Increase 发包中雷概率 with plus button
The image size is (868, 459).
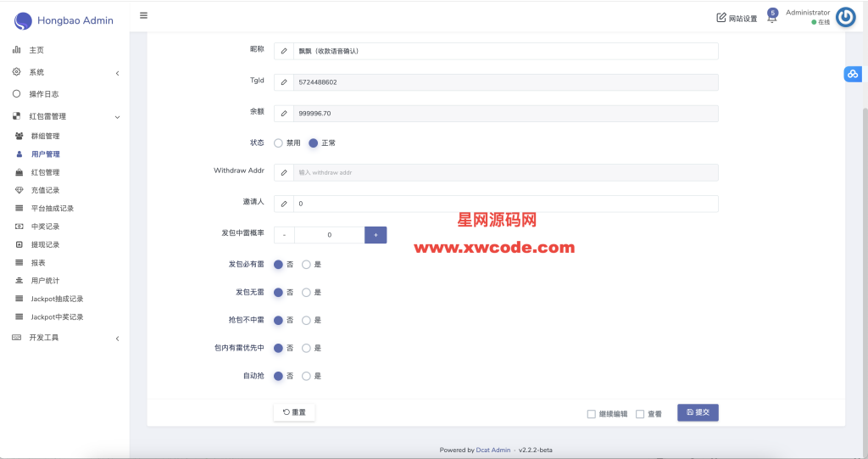[376, 235]
